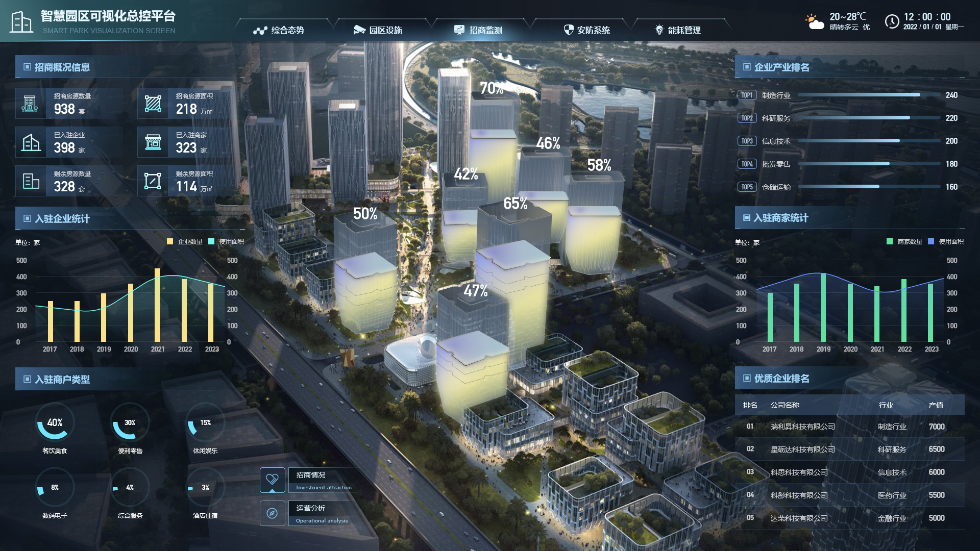Viewport: 980px width, 551px height.
Task: Click the clock icon beside the time
Action: coord(892,21)
